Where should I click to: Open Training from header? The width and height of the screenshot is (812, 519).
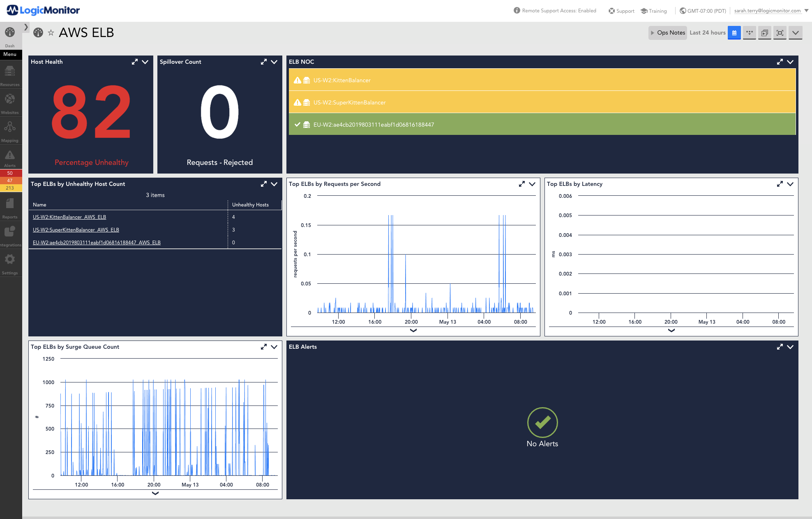tap(654, 11)
